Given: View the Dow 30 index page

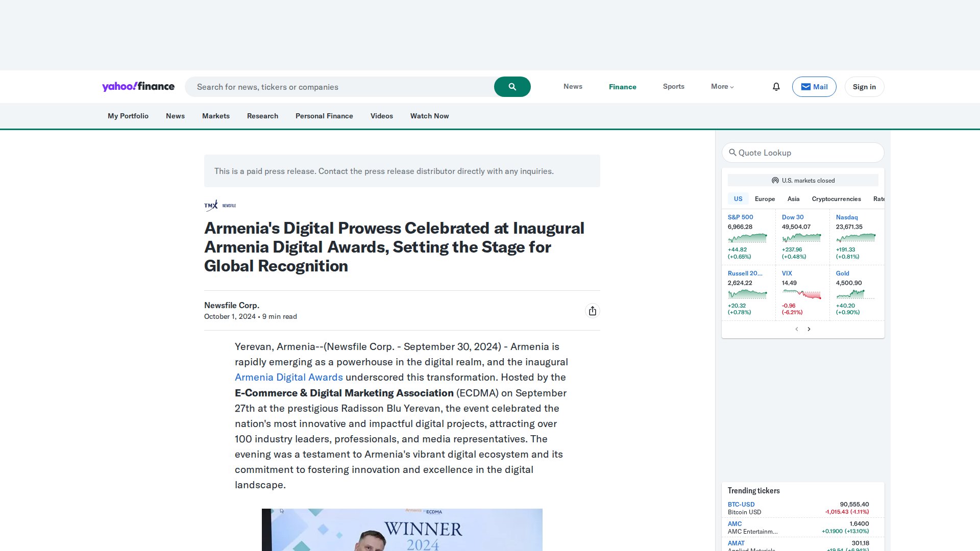Looking at the screenshot, I should click(x=792, y=217).
